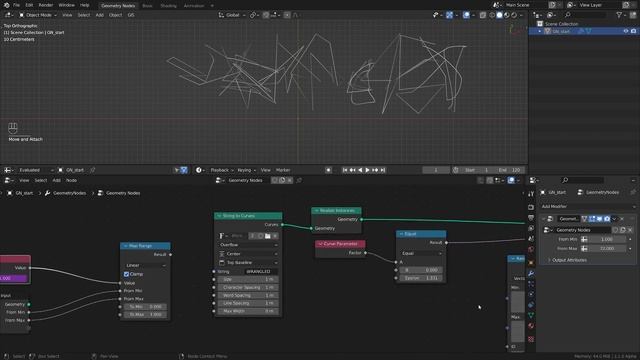Switch to the Shading workspace tab
This screenshot has height=360, width=640.
pos(168,6)
